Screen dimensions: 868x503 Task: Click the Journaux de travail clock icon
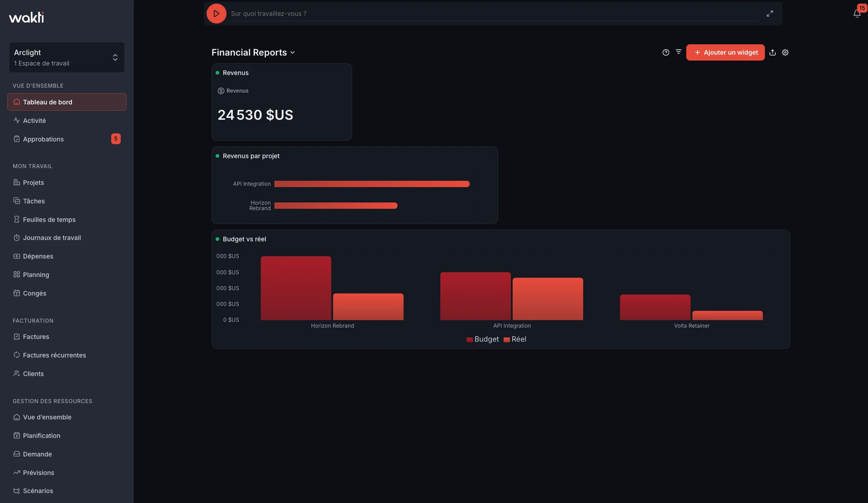coord(17,238)
